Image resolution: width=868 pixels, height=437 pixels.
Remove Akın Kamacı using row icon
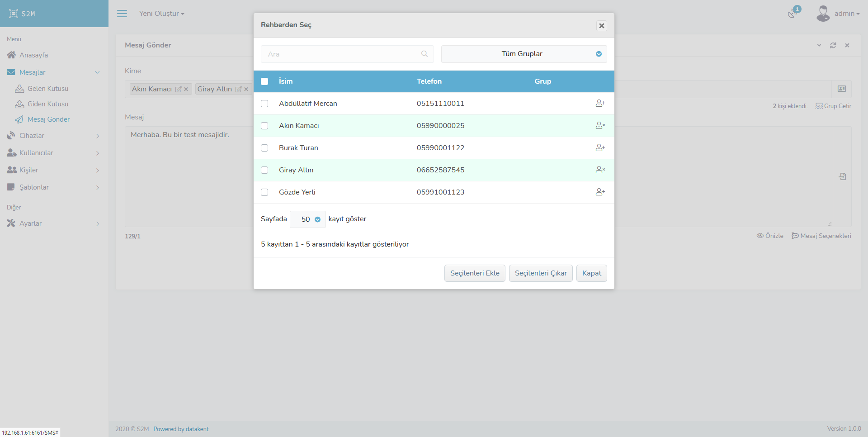(x=600, y=126)
